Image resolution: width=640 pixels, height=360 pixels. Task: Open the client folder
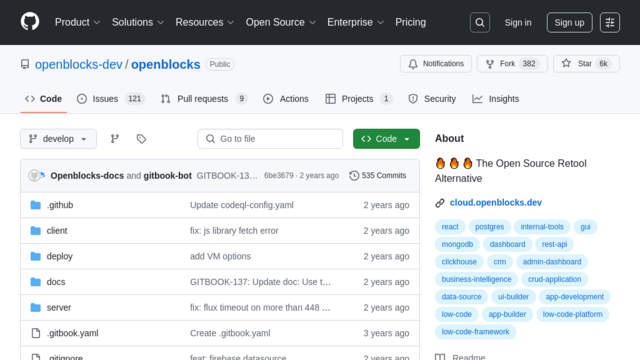click(x=57, y=231)
